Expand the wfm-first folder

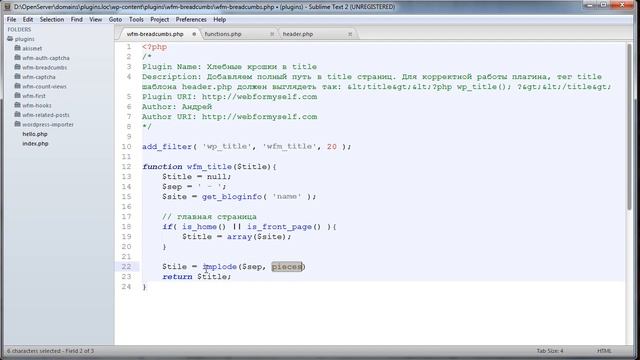(34, 96)
